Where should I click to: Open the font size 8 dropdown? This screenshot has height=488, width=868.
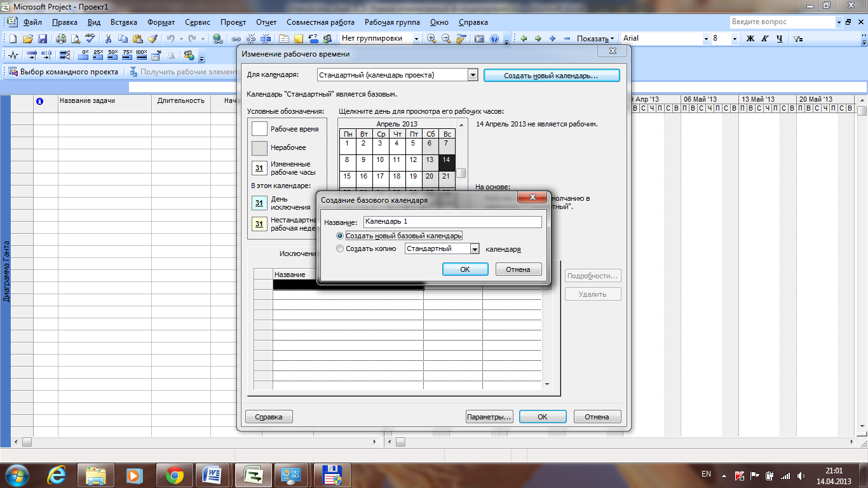point(735,38)
